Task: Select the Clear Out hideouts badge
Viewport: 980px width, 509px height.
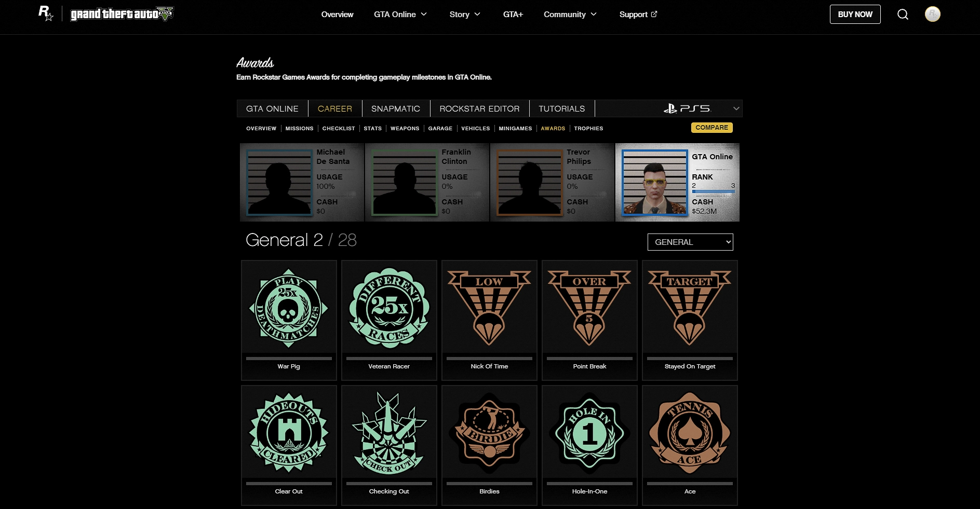Action: click(289, 433)
